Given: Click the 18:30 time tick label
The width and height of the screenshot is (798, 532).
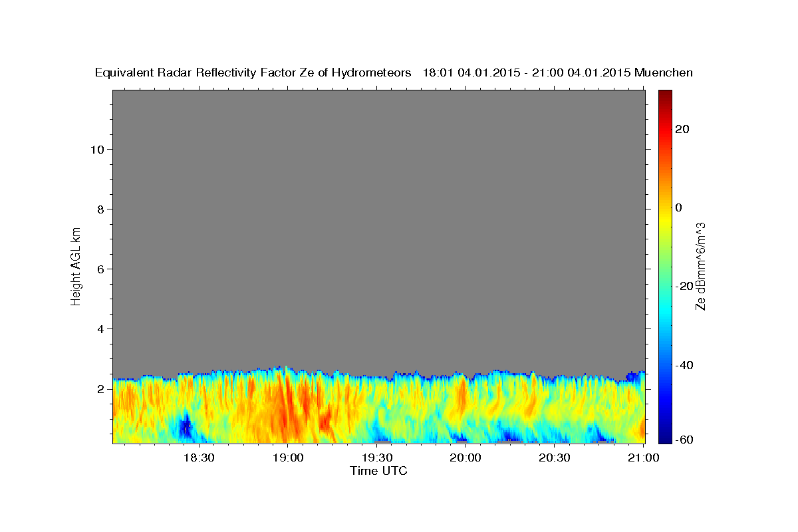Looking at the screenshot, I should (198, 458).
